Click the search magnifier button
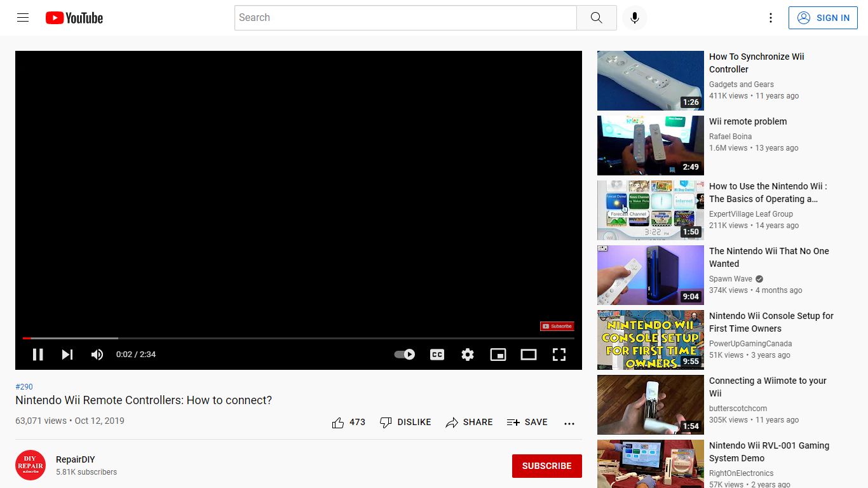 point(596,18)
